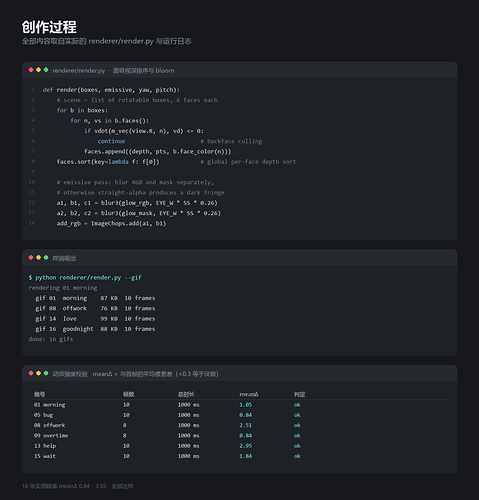Click the 'add_rgb = ImageChops.add(a1, b1)' line

[111, 224]
